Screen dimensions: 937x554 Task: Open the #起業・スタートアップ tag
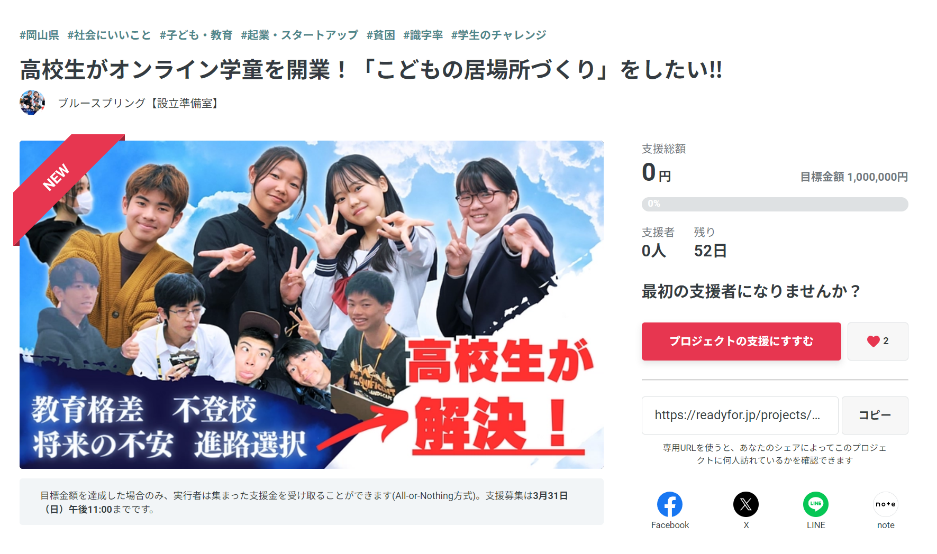(299, 35)
